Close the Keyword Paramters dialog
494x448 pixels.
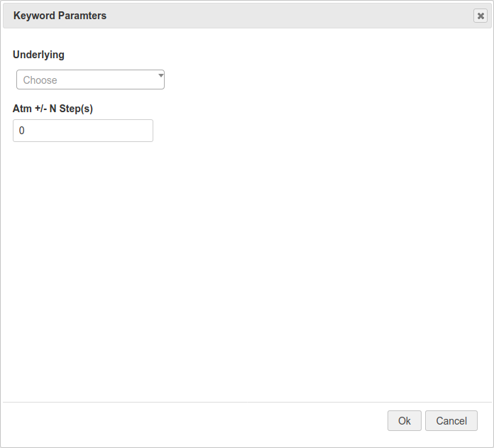(x=481, y=16)
